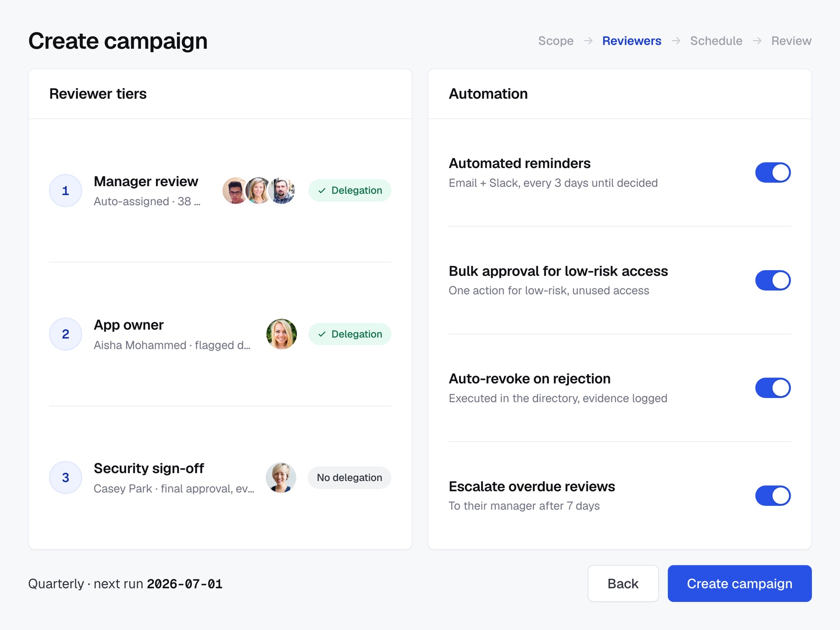This screenshot has width=840, height=630.
Task: Click Aisha Mohammed's avatar
Action: 281,334
